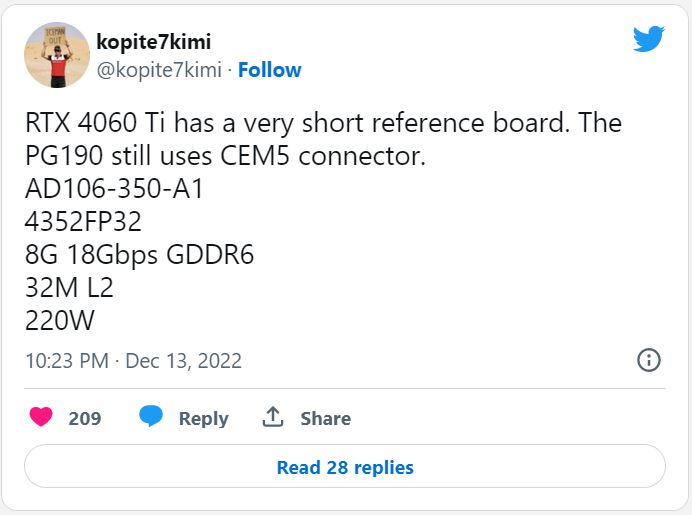Open the 10:23 PM Dec 13, 2022 timestamp
692x515 pixels.
(134, 361)
